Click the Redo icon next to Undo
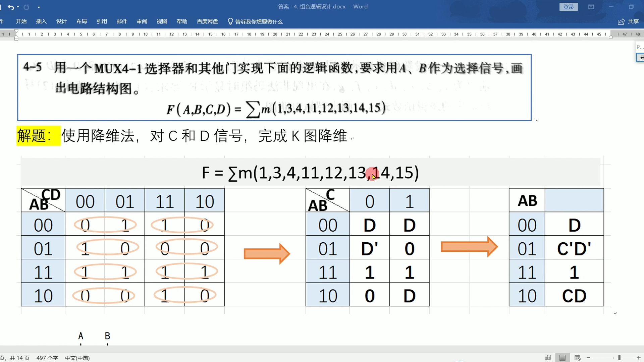 coord(26,7)
